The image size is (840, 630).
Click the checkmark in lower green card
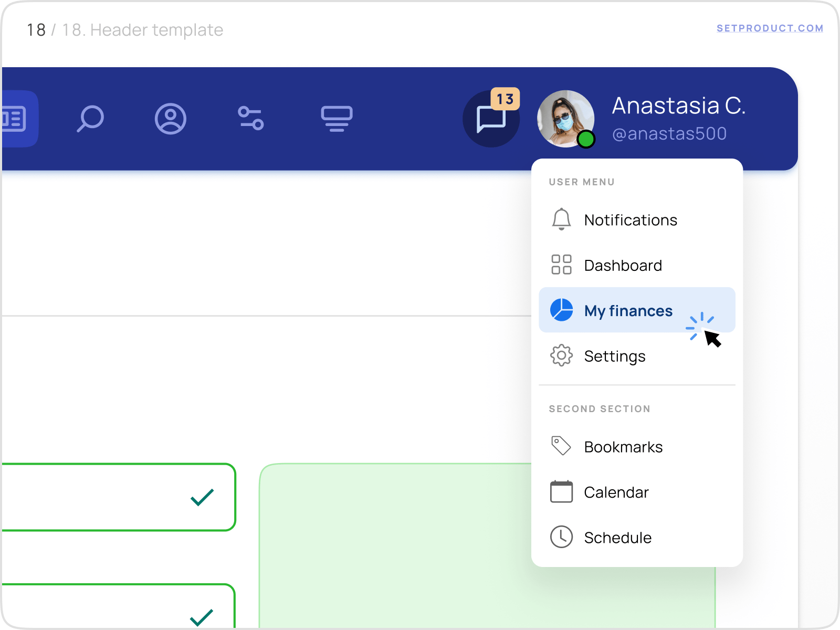202,617
